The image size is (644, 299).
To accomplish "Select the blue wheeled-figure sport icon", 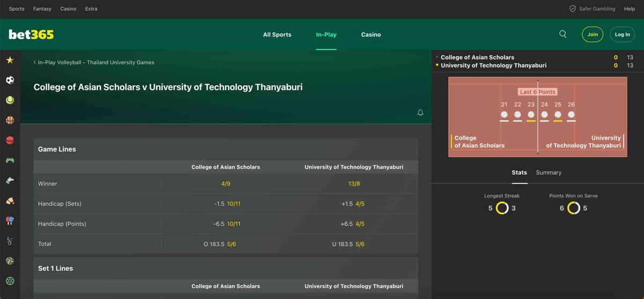I will click(x=10, y=241).
